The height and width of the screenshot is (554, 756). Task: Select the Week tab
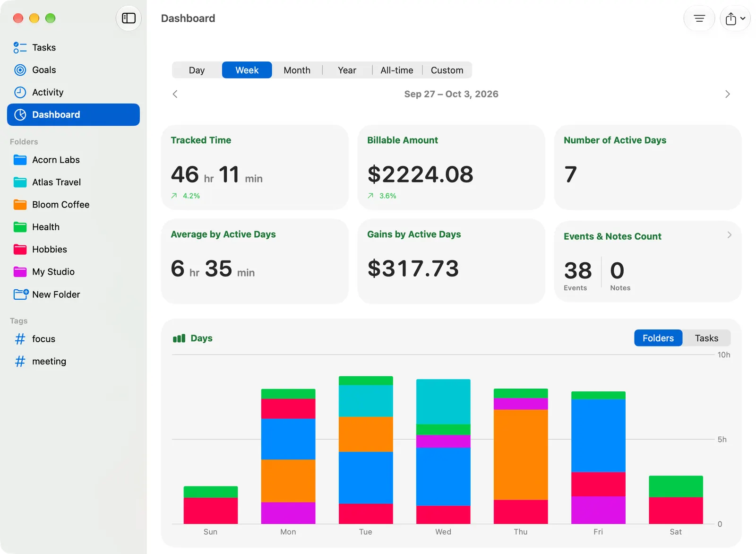[x=247, y=70]
